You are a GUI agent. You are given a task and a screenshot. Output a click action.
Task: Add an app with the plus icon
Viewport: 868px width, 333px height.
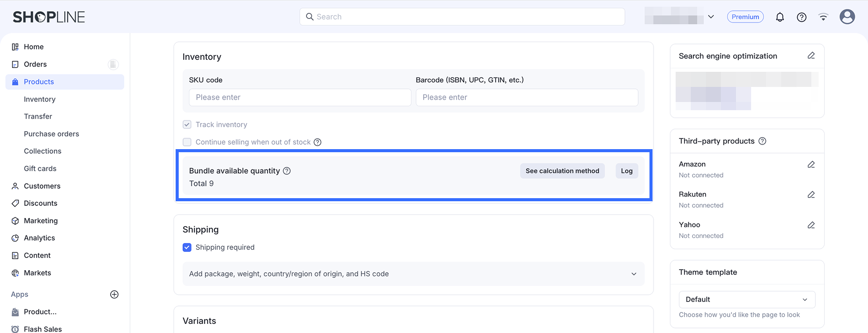(x=114, y=294)
